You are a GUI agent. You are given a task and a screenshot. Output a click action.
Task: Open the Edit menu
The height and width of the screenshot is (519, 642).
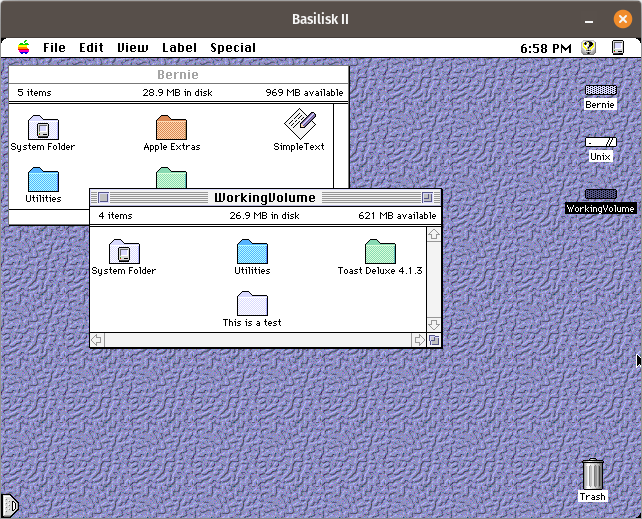tap(91, 47)
